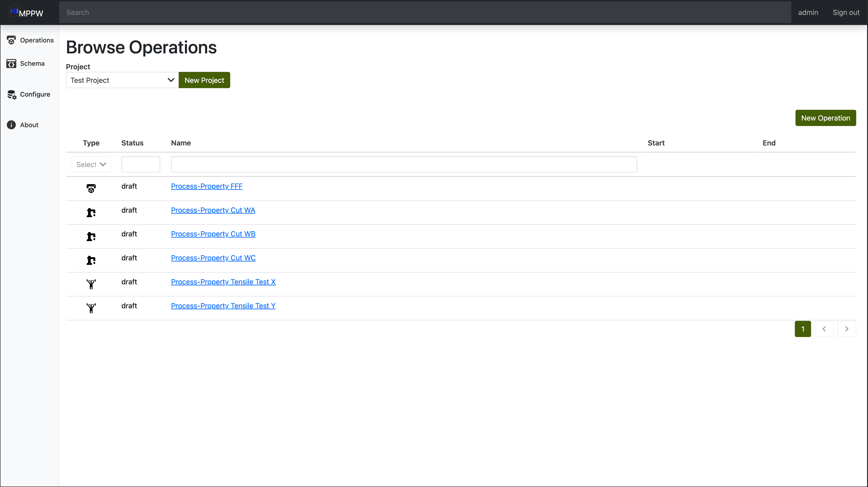Focus the Status filter input
The image size is (868, 487).
tap(141, 164)
